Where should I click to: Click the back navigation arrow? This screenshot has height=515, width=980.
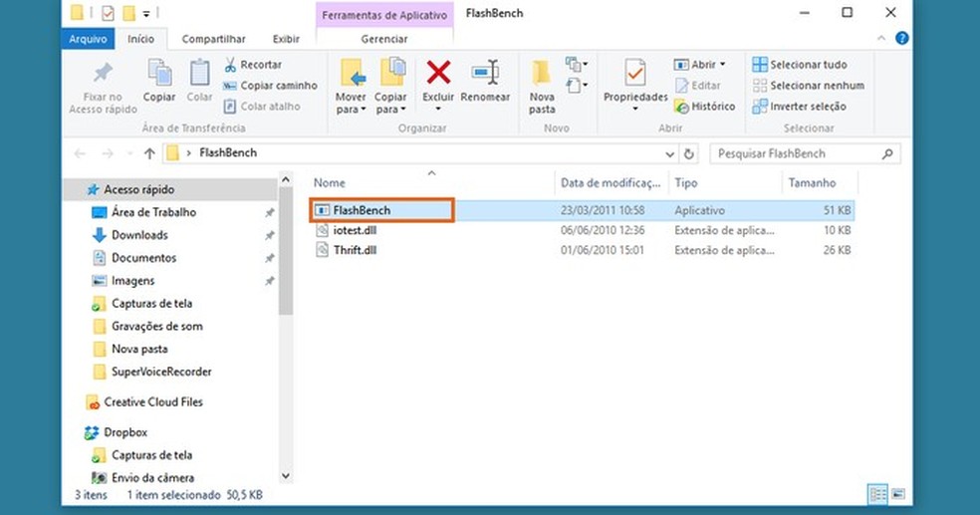[x=80, y=153]
